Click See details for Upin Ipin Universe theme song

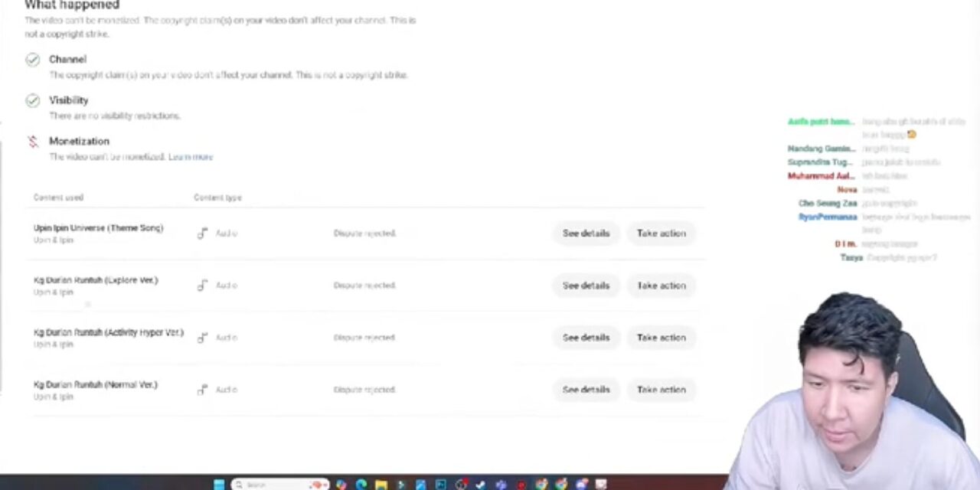tap(586, 234)
